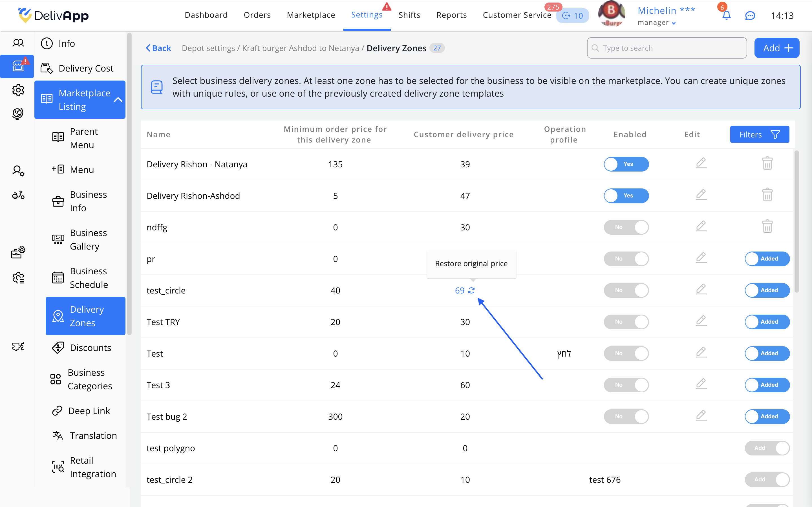Collapse the Marketplace Listing section
This screenshot has height=507, width=812.
[118, 100]
